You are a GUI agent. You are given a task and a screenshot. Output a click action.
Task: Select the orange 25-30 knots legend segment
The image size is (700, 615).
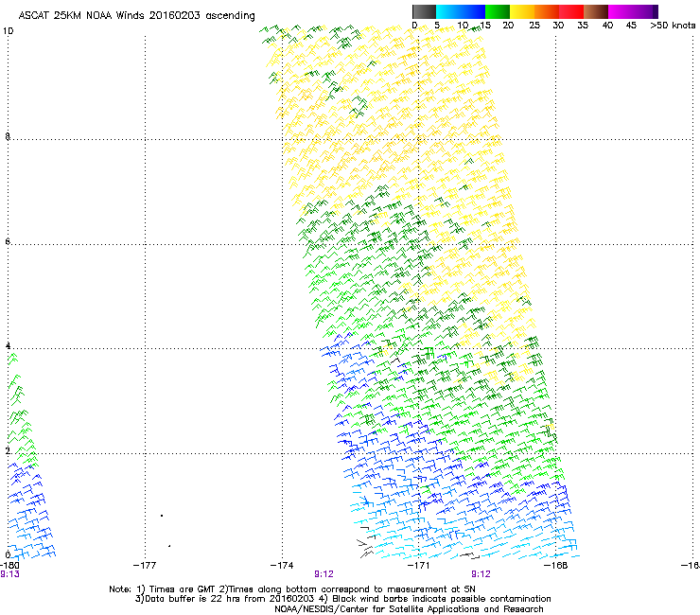point(547,11)
